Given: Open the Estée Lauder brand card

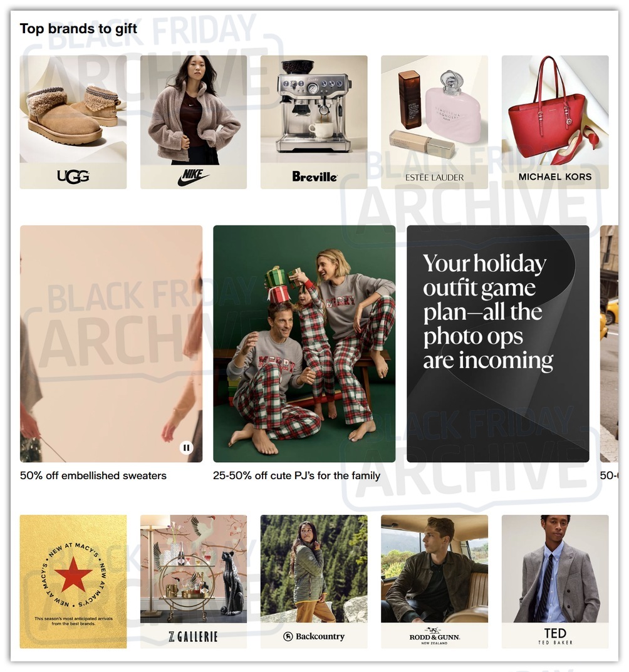Looking at the screenshot, I should coord(434,122).
